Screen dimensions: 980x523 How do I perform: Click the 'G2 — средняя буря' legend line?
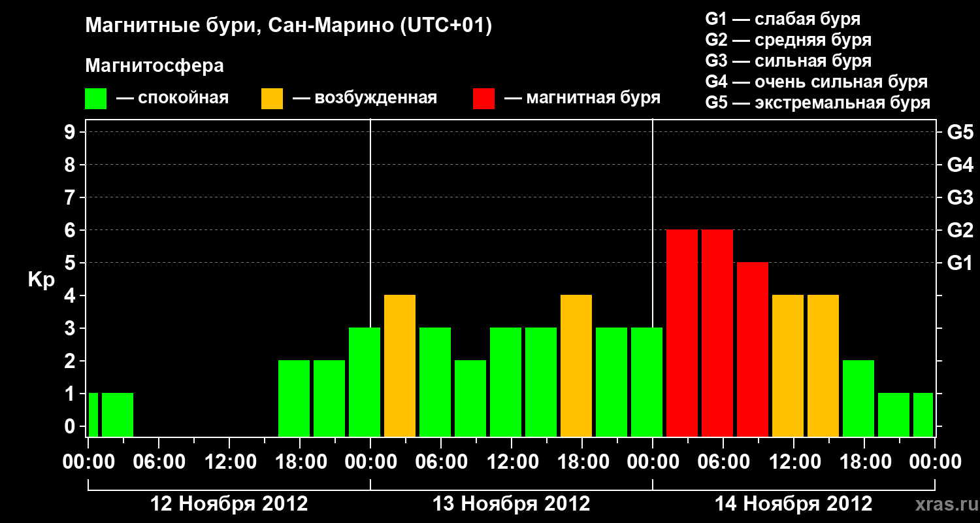(x=789, y=40)
